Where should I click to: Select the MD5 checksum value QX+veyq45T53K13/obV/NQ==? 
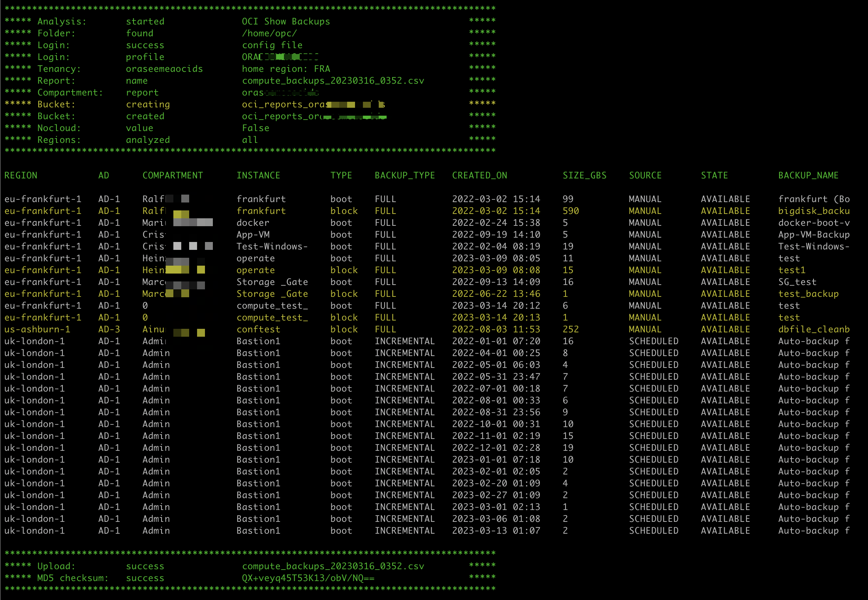(x=309, y=577)
